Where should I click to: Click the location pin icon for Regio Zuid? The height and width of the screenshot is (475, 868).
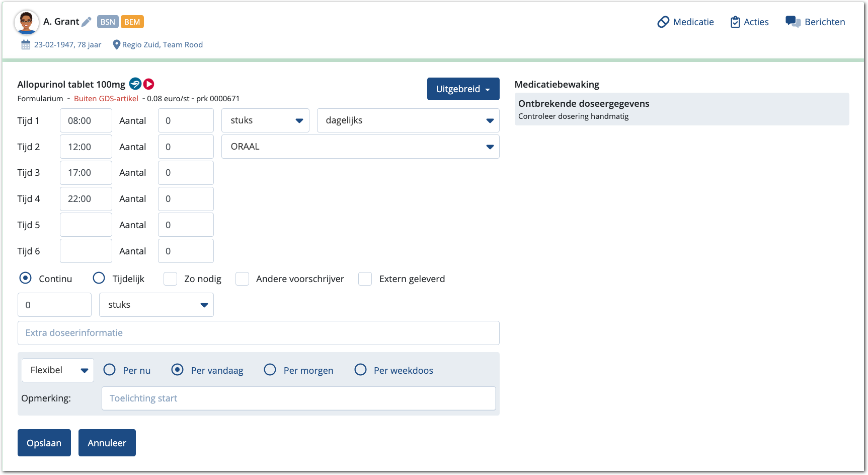(x=116, y=45)
